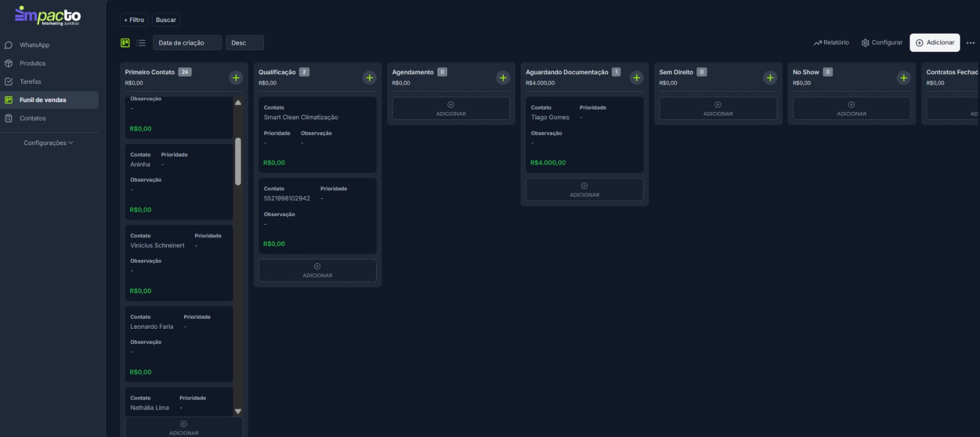Click plus icon in Qualificação column
The width and height of the screenshot is (980, 437).
369,78
